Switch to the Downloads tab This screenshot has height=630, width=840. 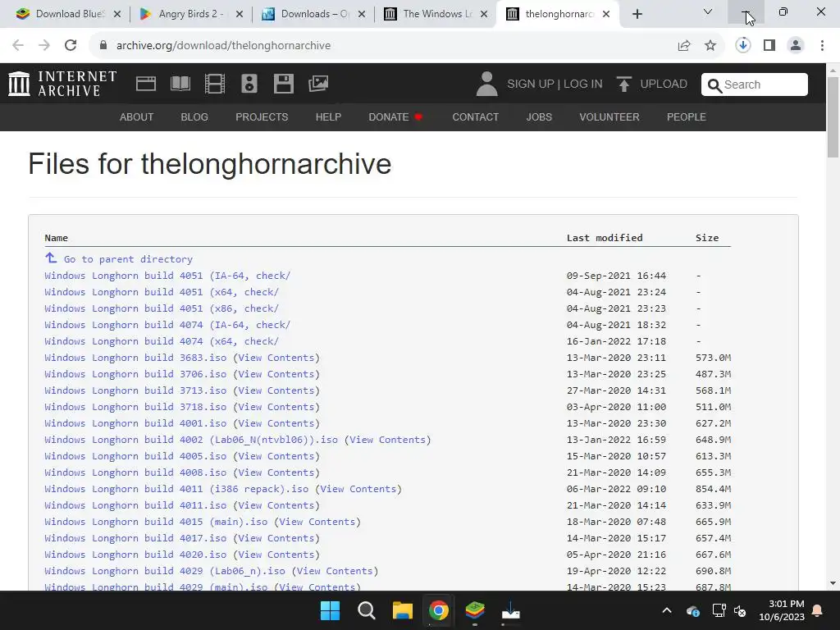(313, 14)
